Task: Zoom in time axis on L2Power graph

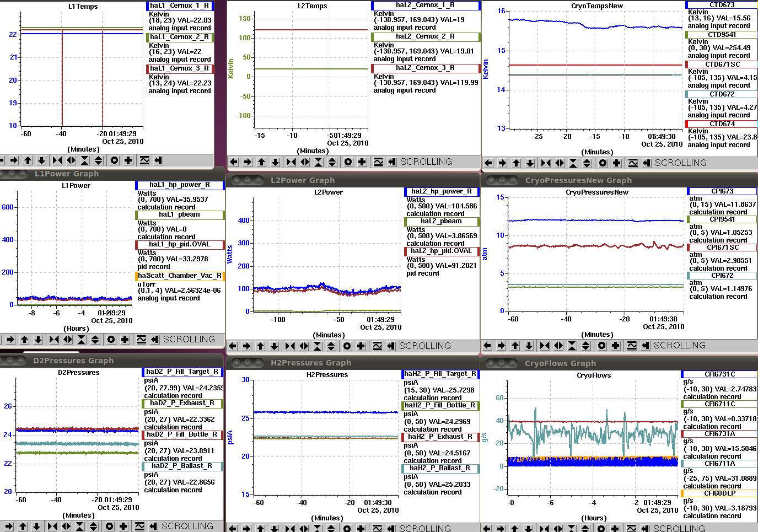Action: coord(291,346)
